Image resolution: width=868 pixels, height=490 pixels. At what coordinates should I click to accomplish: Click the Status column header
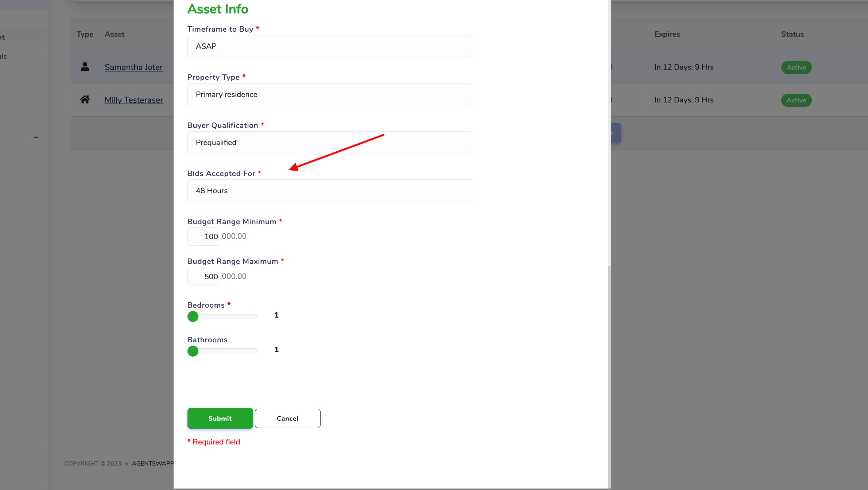(792, 34)
